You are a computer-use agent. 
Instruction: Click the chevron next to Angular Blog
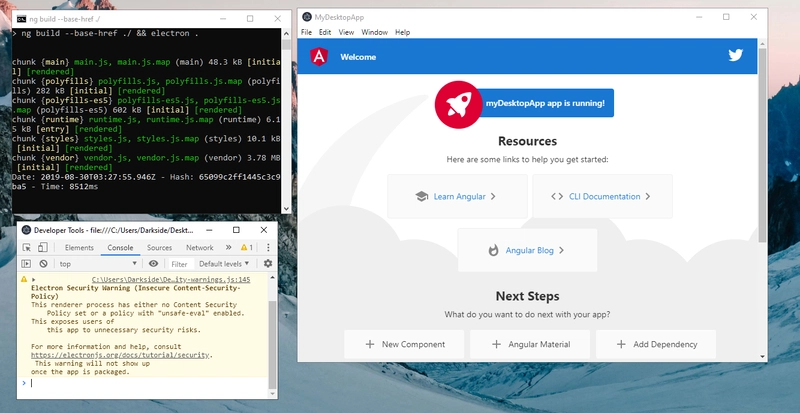coord(561,250)
